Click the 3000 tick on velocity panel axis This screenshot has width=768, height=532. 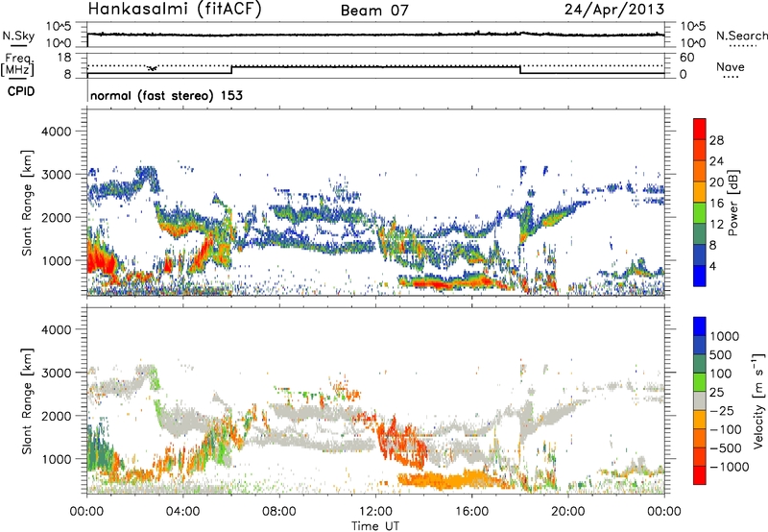tap(56, 373)
